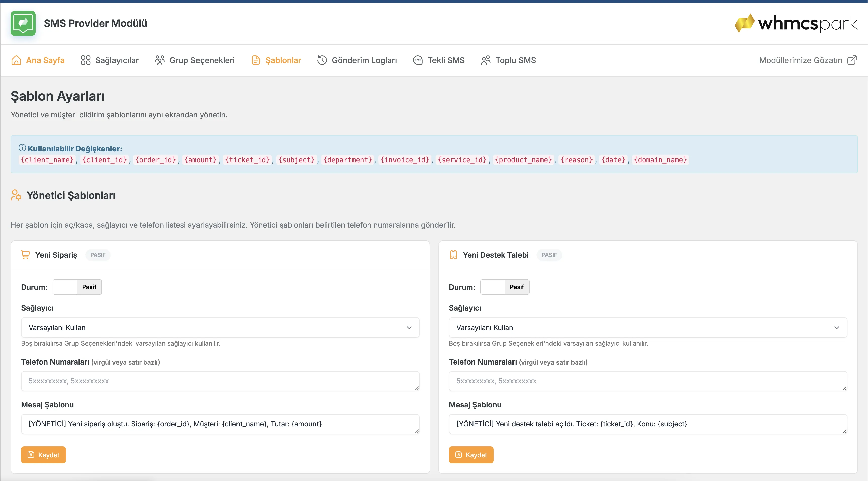The width and height of the screenshot is (868, 481).
Task: Click the {department} variable tag
Action: click(x=348, y=160)
